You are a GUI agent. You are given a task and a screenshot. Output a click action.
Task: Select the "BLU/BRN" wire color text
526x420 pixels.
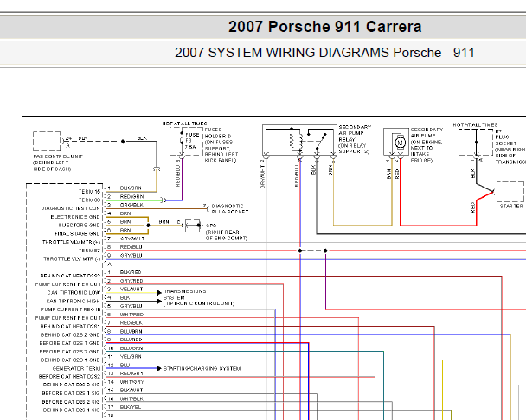(131, 332)
